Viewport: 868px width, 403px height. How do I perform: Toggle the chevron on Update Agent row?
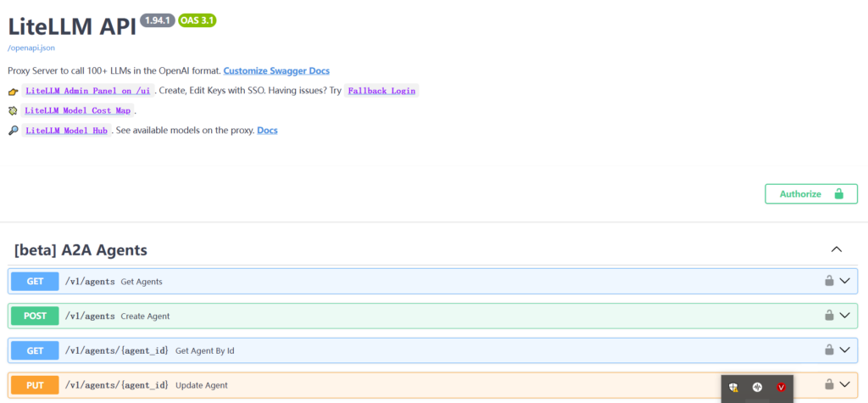click(x=845, y=384)
